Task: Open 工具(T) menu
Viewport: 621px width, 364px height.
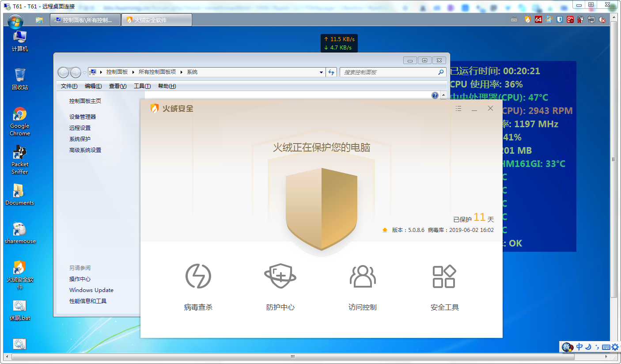Action: pyautogui.click(x=142, y=86)
